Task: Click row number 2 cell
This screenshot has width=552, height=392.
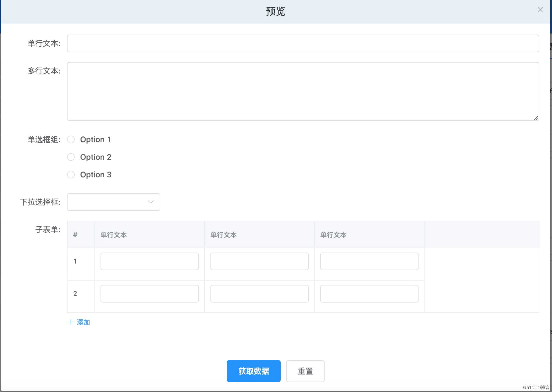Action: tap(81, 296)
